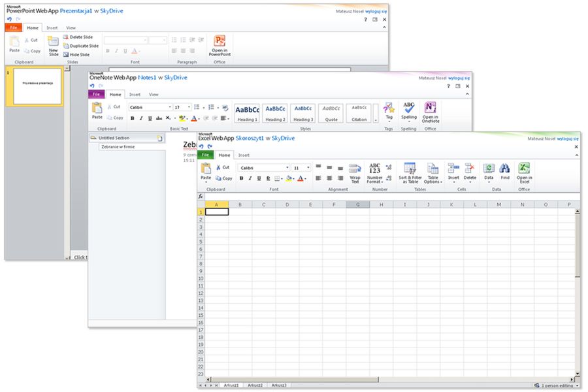Switch to Insert tab in PowerPoint

52,27
